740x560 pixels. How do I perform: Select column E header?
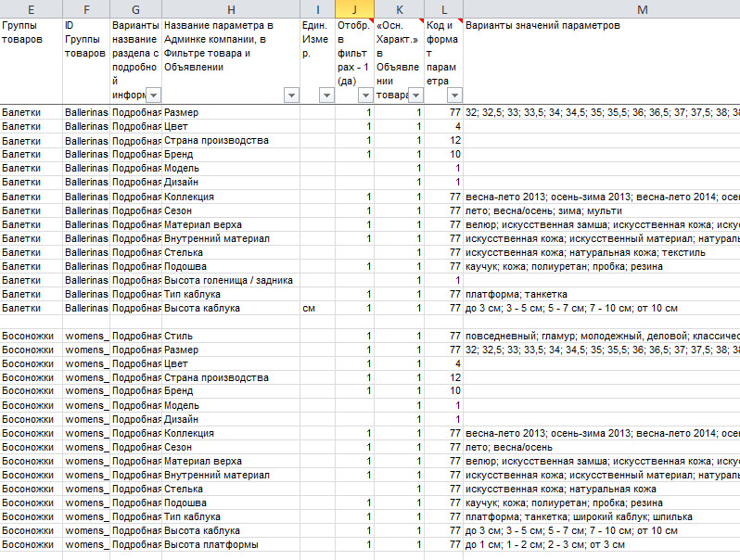(x=32, y=8)
